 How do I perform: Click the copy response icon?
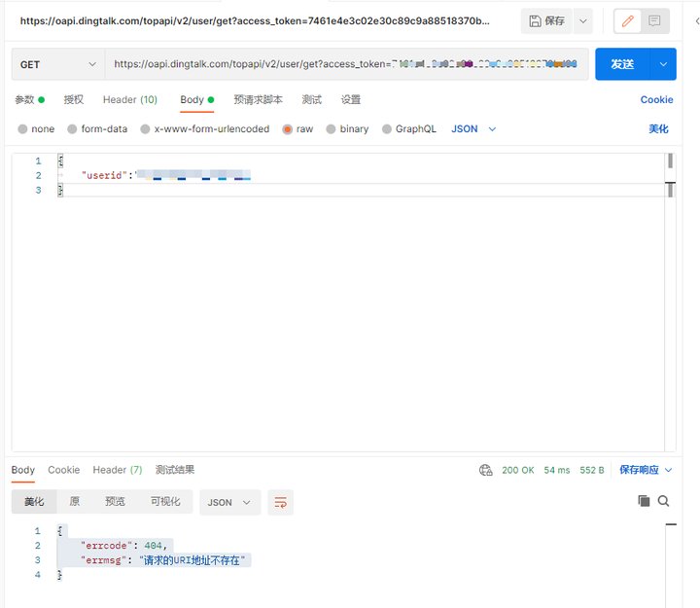(x=644, y=501)
